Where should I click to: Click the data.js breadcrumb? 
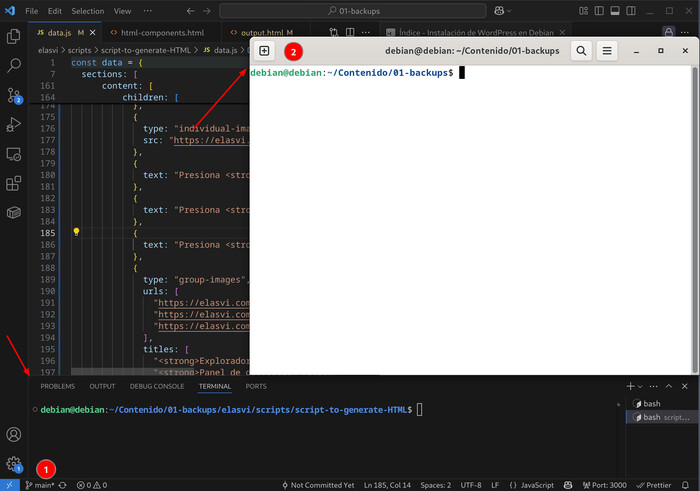click(221, 50)
